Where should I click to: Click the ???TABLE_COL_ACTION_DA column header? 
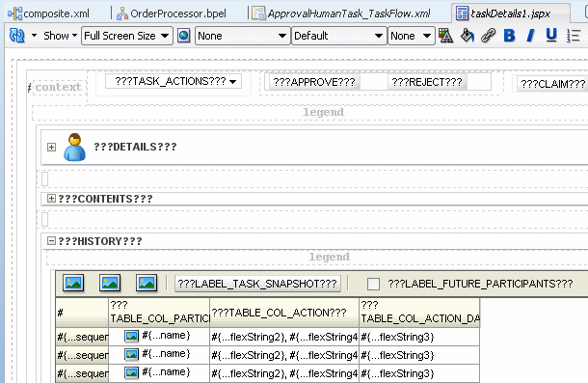coord(419,313)
